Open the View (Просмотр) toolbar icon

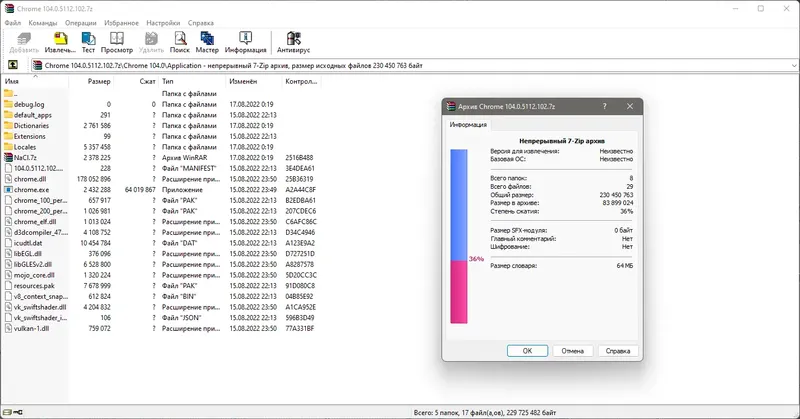coord(117,39)
